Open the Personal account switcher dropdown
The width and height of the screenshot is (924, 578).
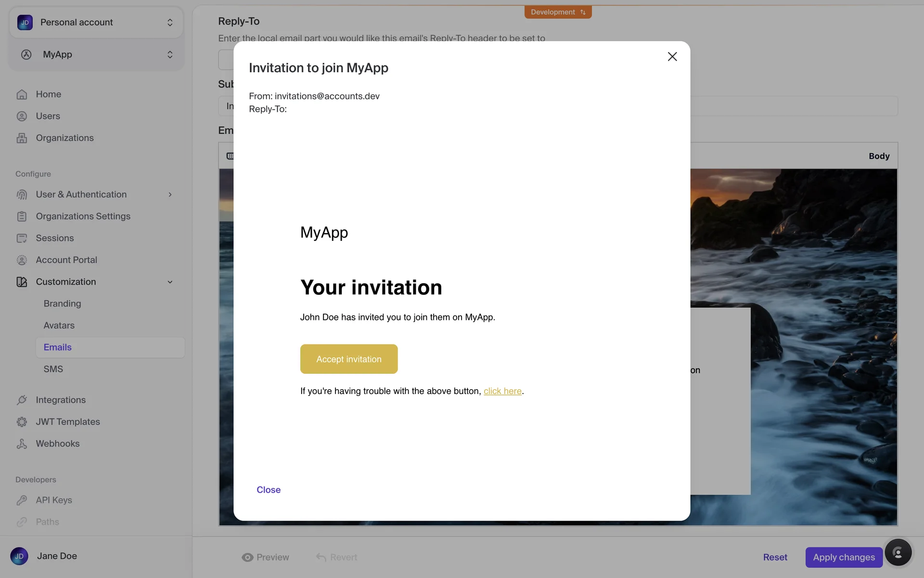tap(96, 23)
